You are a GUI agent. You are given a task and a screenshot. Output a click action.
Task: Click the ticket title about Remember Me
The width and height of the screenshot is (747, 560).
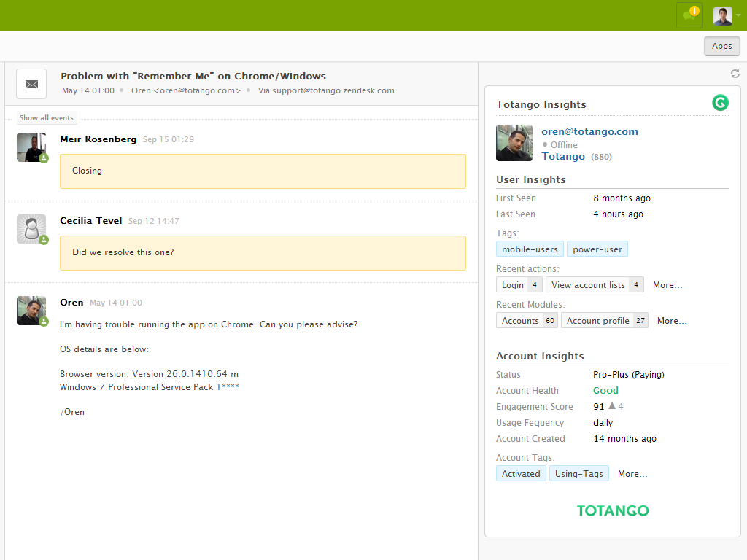[193, 76]
